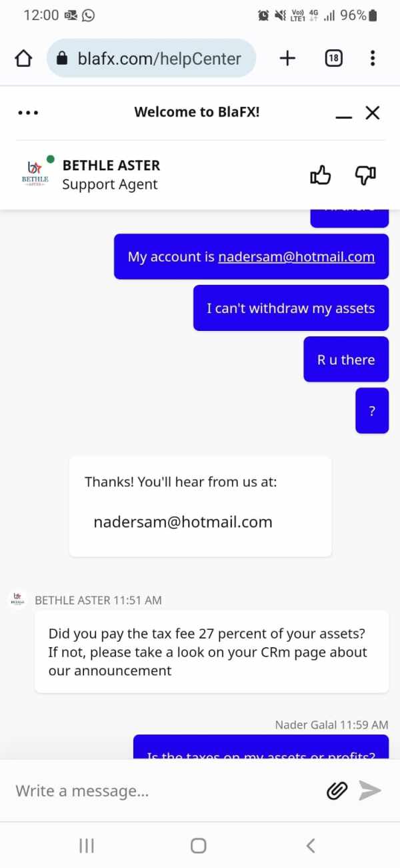The width and height of the screenshot is (400, 868).
Task: Tap the browser home icon
Action: [x=23, y=59]
